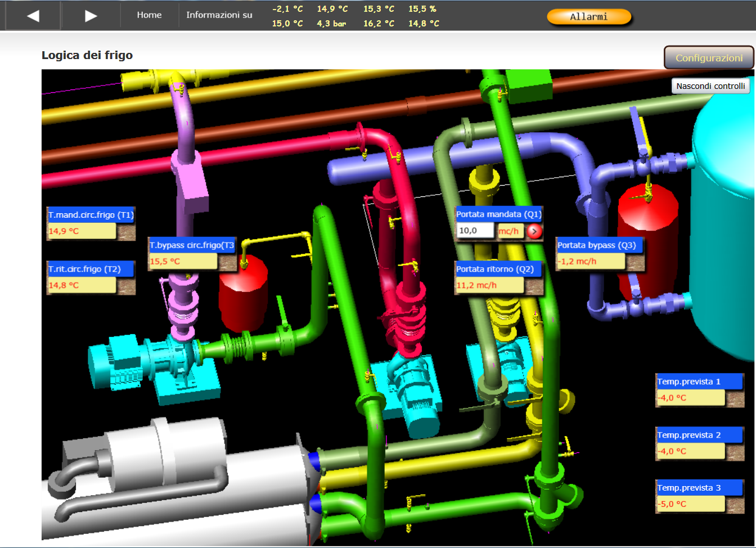
Task: Open the Home menu item
Action: (149, 15)
